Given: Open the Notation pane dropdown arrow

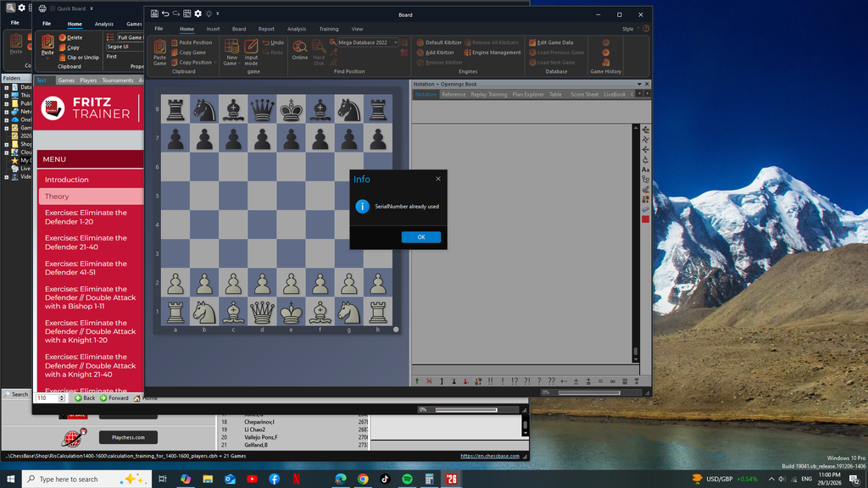Looking at the screenshot, I should (639, 84).
